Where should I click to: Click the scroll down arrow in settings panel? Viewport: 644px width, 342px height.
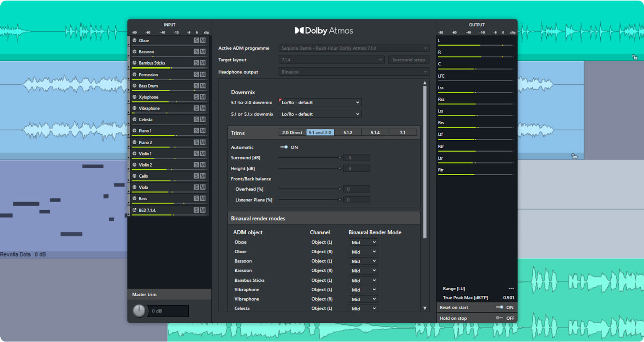pos(425,308)
